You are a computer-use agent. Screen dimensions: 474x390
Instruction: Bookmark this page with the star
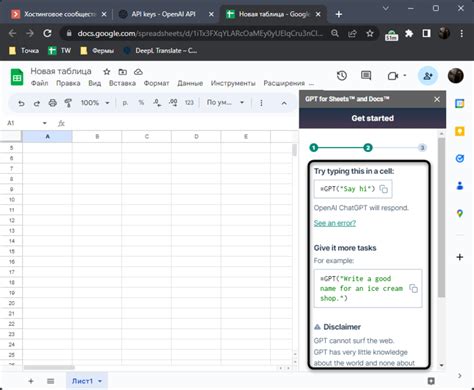(x=370, y=33)
